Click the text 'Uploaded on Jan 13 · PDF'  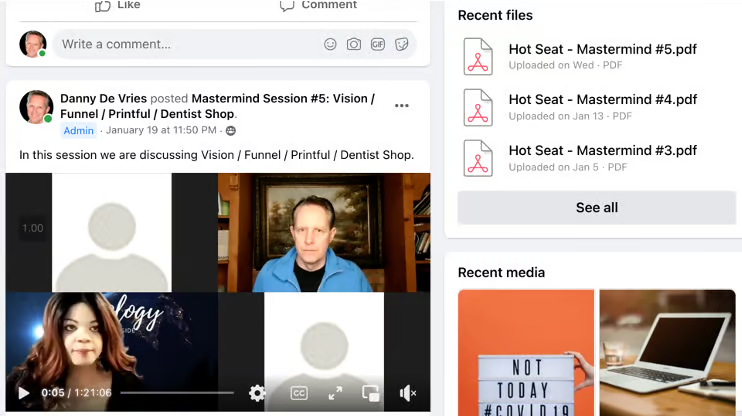[x=570, y=116]
